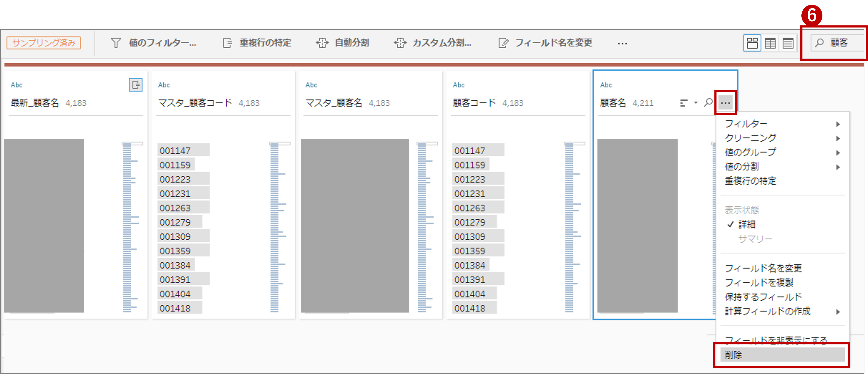Select value 001404 in 顧客コード card
This screenshot has height=374, width=868.
point(474,294)
